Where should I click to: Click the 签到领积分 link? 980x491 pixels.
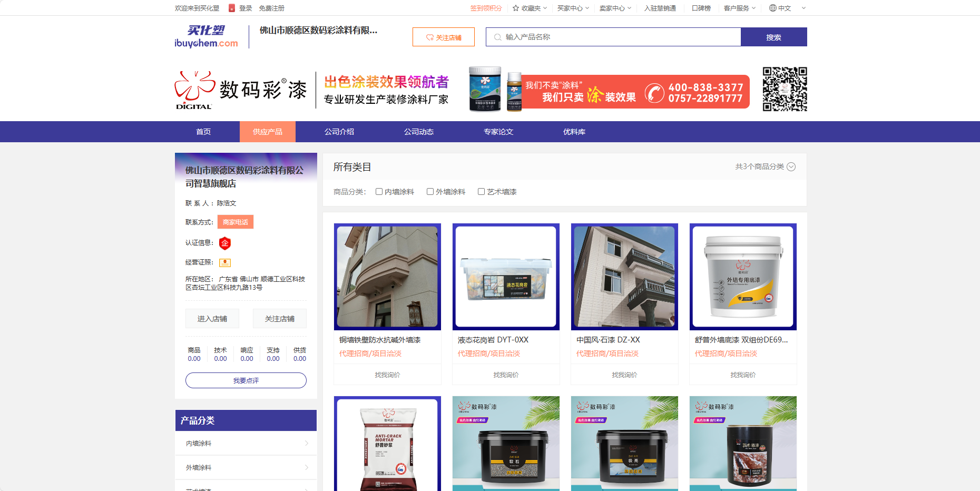pos(486,8)
